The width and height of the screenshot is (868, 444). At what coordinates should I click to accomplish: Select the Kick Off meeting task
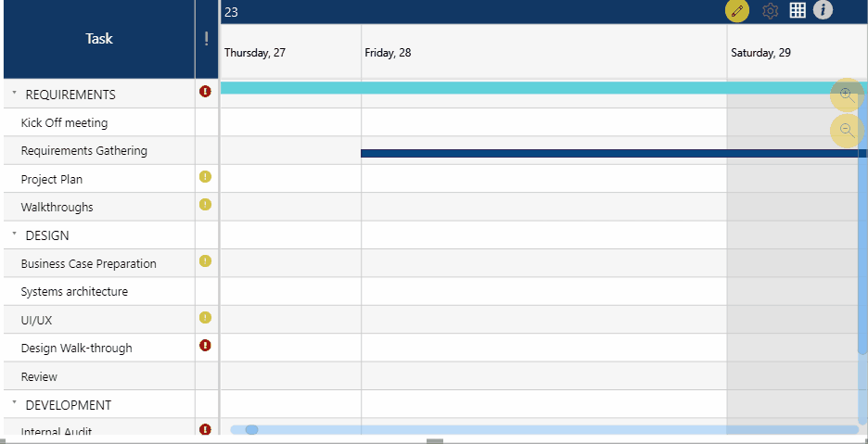point(64,122)
